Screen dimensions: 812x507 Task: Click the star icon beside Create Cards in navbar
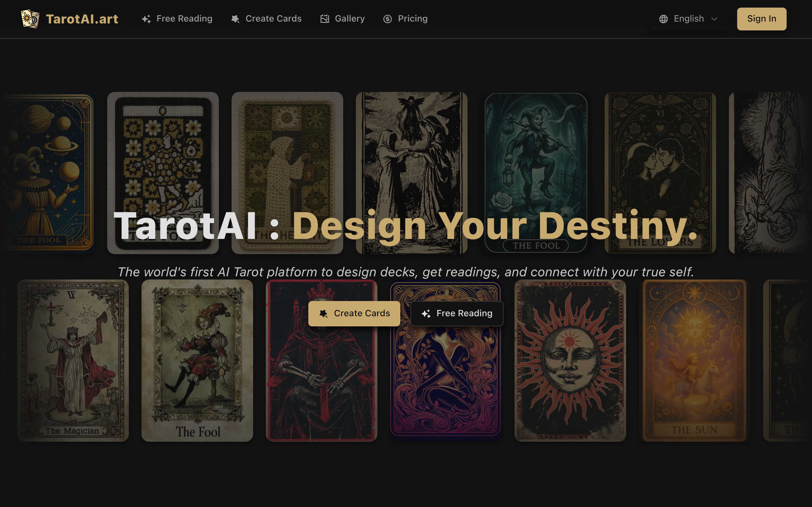click(235, 19)
